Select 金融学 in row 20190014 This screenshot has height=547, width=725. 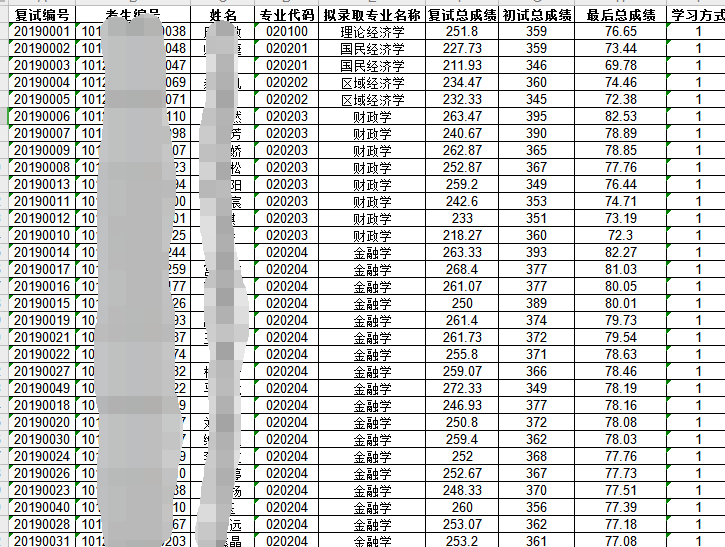(372, 252)
